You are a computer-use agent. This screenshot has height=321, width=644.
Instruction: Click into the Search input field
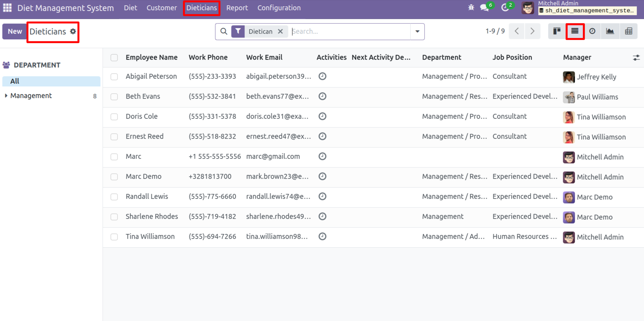(350, 31)
